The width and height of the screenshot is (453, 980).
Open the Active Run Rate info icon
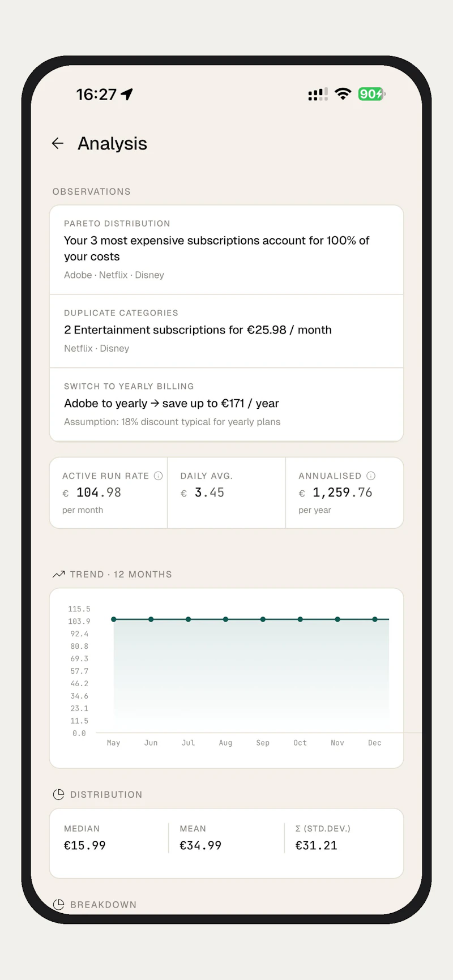[159, 476]
